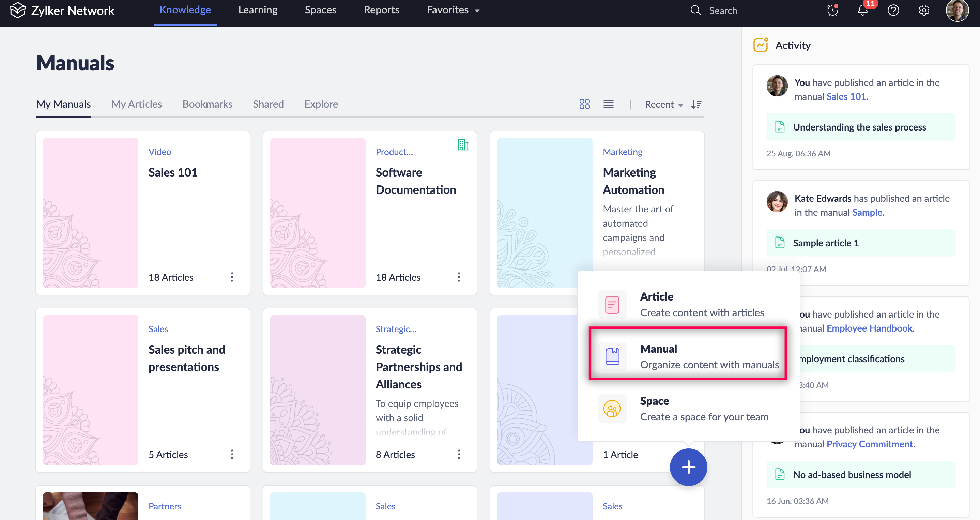Open the Recent sort dropdown
980x520 pixels.
tap(664, 104)
